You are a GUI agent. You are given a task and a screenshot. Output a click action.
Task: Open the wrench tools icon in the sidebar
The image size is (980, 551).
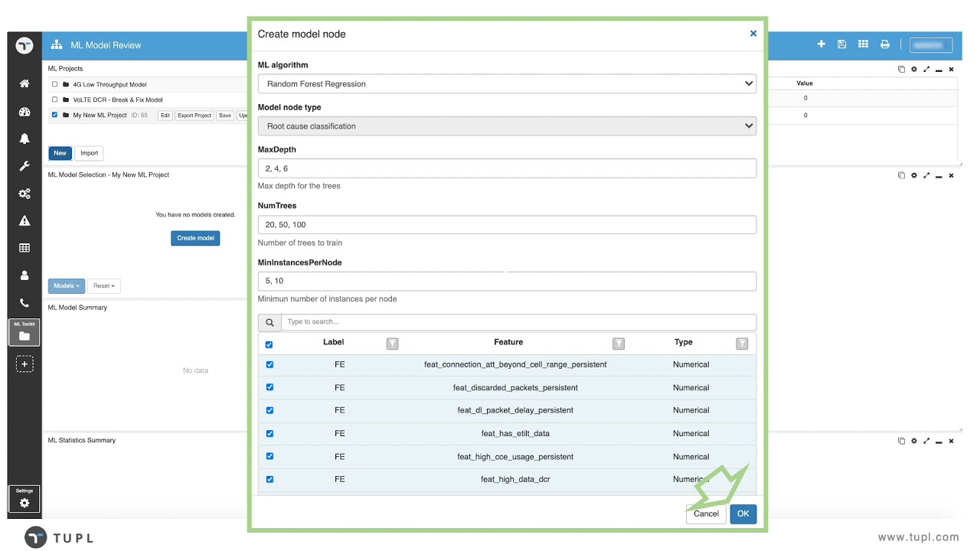(x=24, y=166)
